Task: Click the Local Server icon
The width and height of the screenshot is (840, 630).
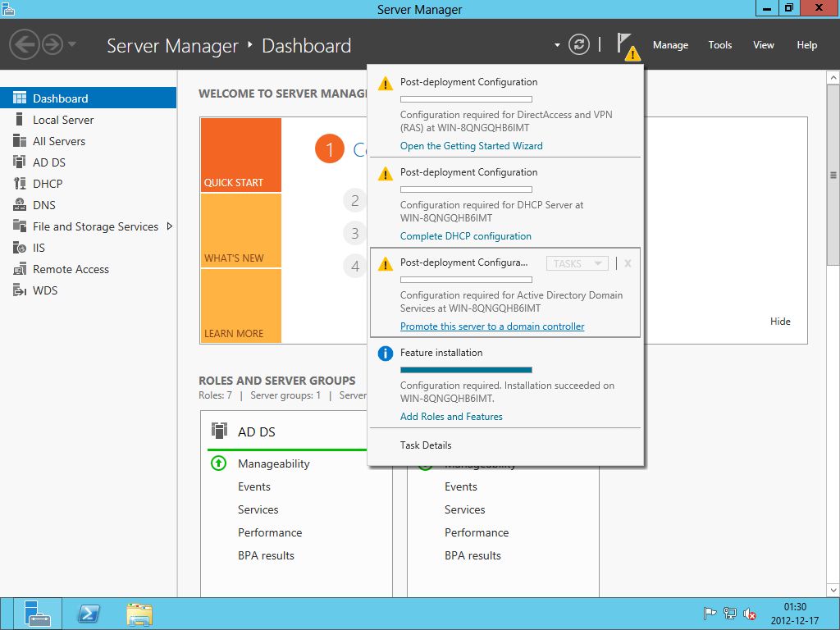Action: pyautogui.click(x=20, y=120)
